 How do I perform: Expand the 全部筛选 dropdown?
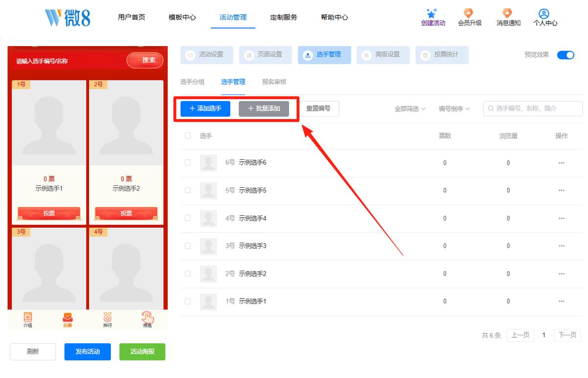tap(410, 109)
